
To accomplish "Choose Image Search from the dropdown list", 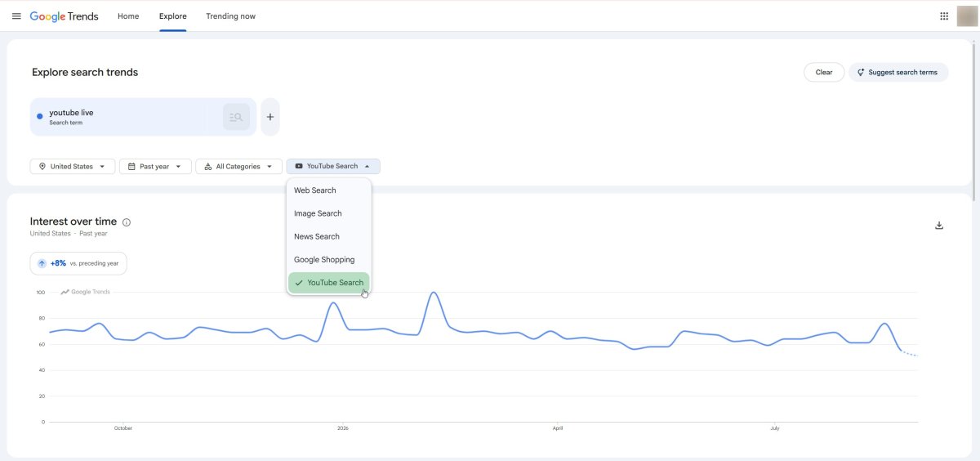I will point(329,213).
